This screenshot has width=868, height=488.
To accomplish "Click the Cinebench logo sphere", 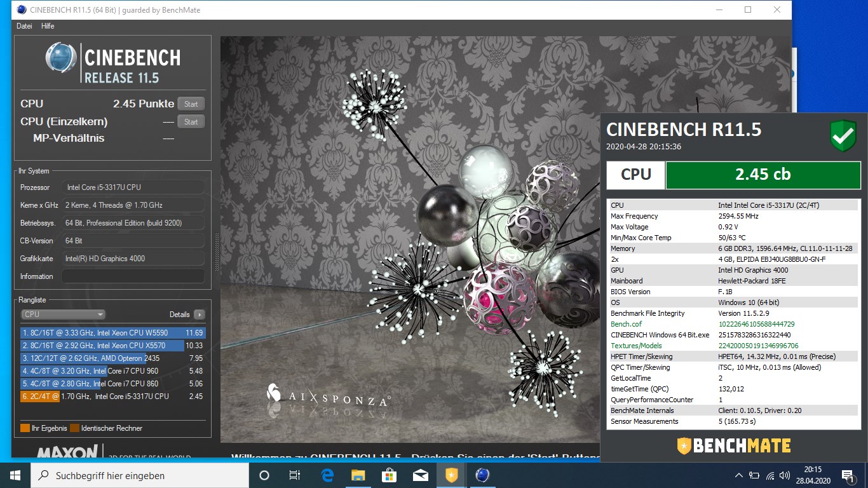I will [x=61, y=58].
